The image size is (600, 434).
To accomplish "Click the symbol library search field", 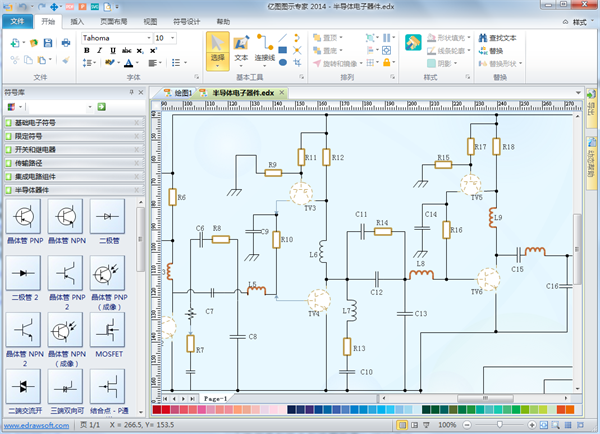I will (x=60, y=106).
